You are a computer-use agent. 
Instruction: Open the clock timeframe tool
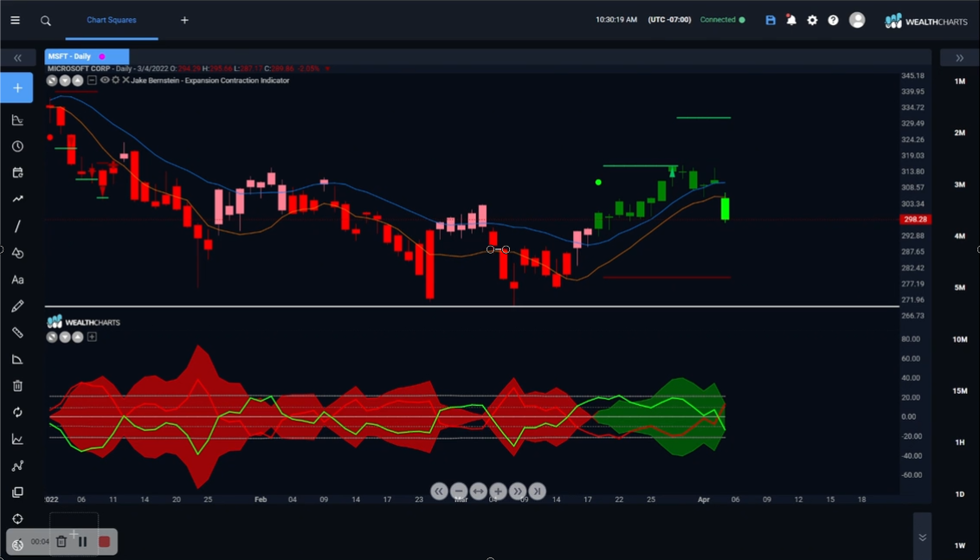coord(17,146)
